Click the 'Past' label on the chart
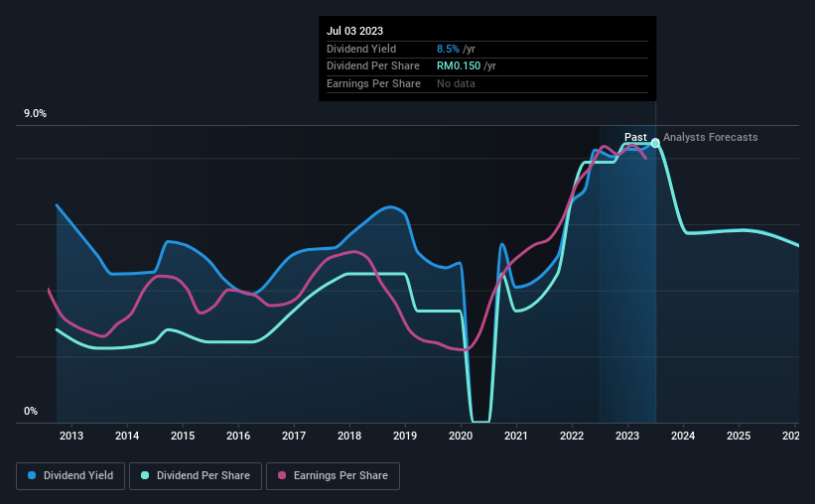Screen dimensions: 815x504 [x=635, y=137]
